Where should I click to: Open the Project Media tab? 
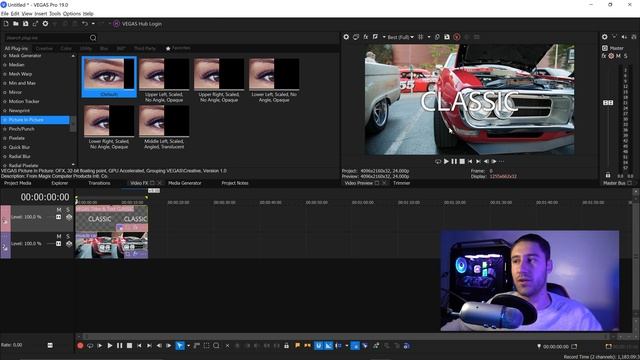18,183
